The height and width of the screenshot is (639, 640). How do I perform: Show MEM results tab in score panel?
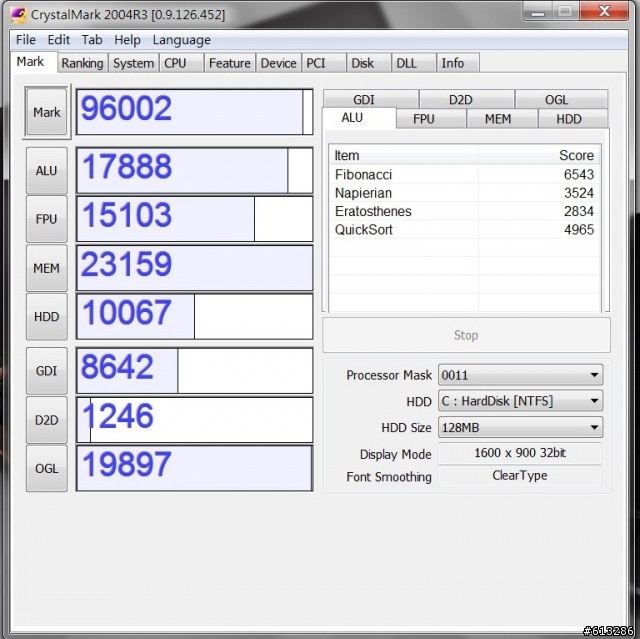pos(502,119)
